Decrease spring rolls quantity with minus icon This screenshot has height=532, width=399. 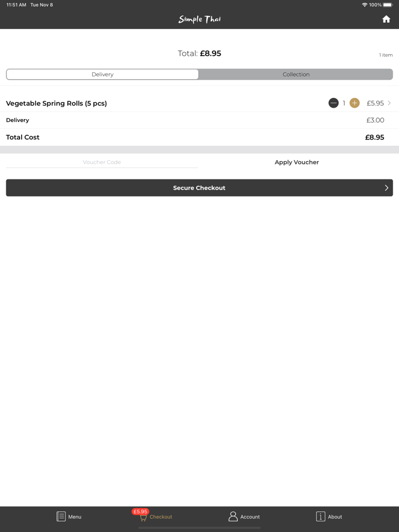333,103
